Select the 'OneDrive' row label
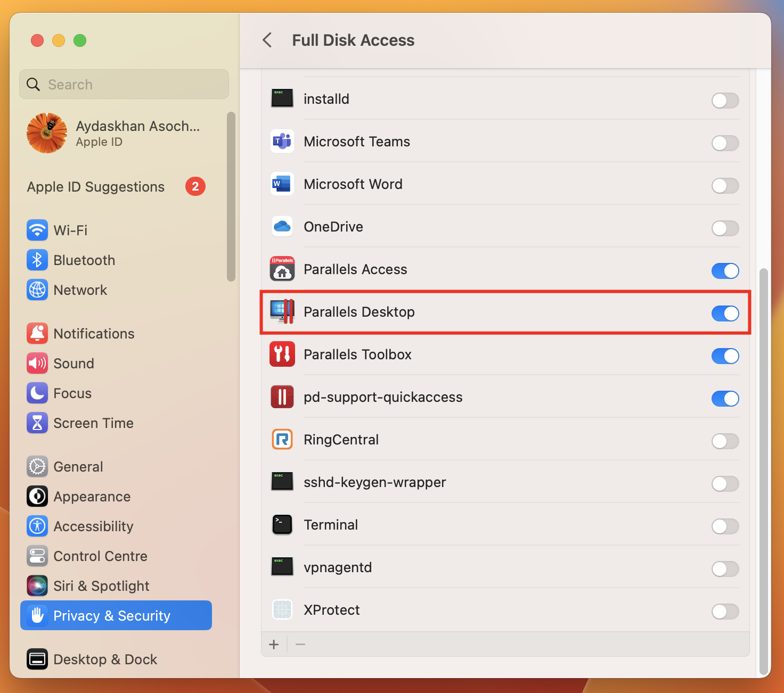This screenshot has width=784, height=693. [333, 227]
